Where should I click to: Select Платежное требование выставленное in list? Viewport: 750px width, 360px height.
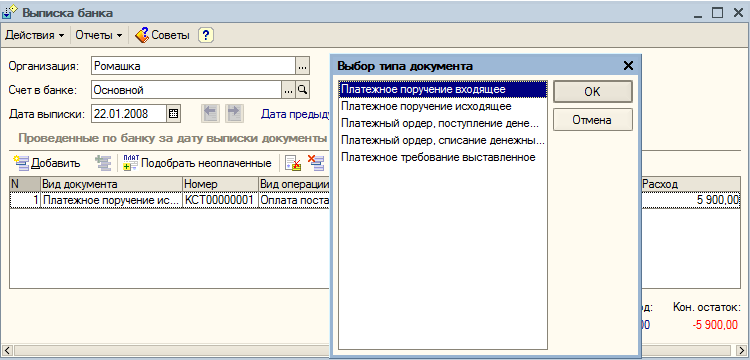(442, 157)
